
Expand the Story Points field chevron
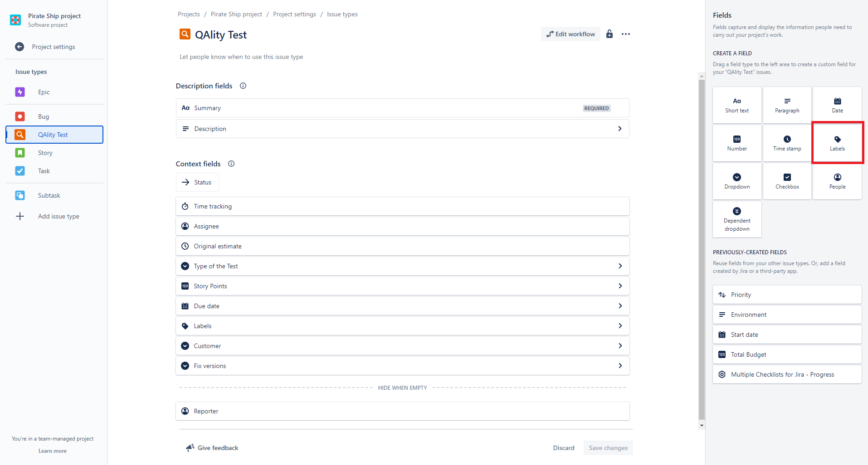tap(620, 286)
